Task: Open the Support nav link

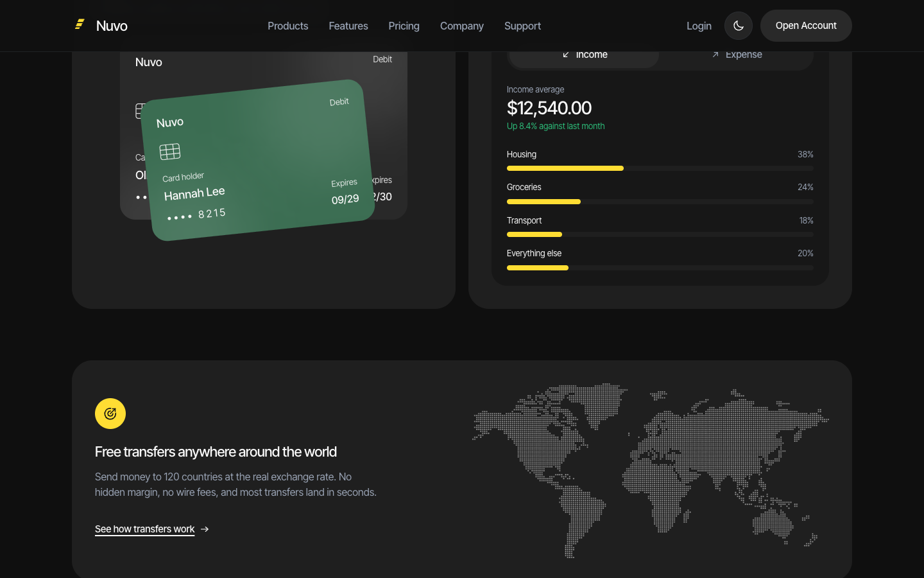Action: 522,26
